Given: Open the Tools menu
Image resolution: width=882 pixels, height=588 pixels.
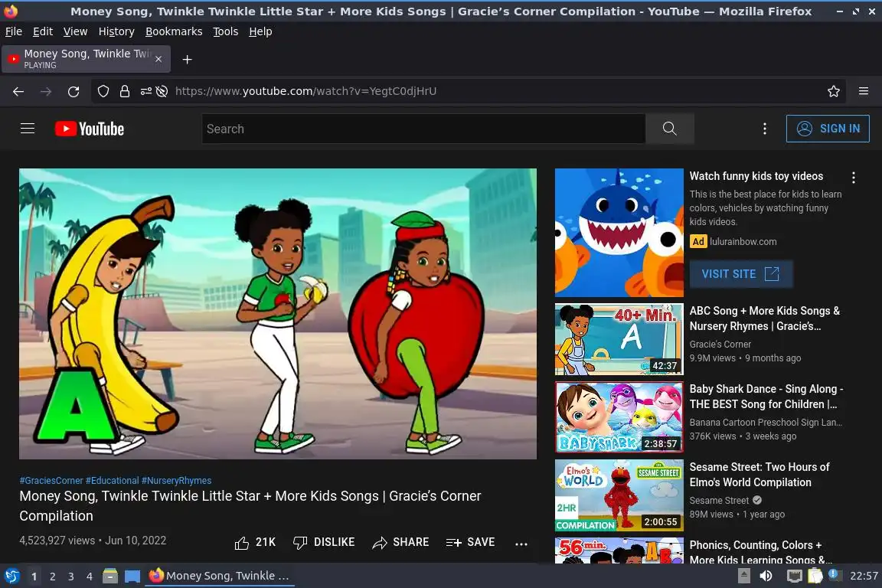Looking at the screenshot, I should pos(226,31).
